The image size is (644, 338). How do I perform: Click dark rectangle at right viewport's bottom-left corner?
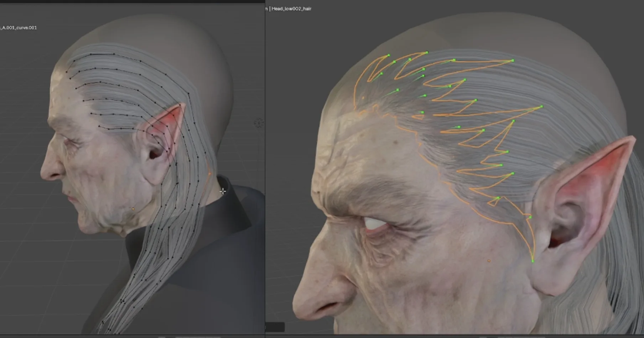coord(275,327)
